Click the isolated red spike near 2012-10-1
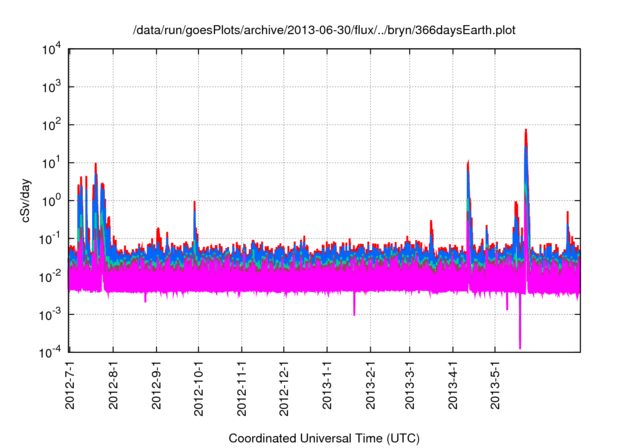The image size is (640, 448). pos(194,204)
